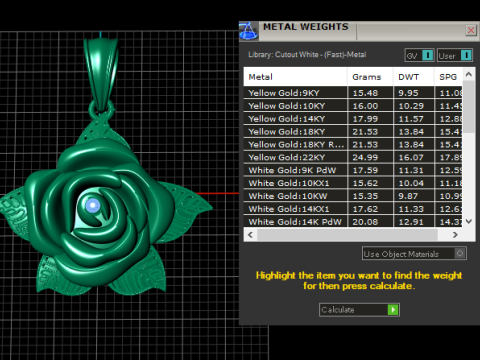Click the vertical scrollbar thumb
The height and width of the screenshot is (360, 480).
[x=469, y=107]
